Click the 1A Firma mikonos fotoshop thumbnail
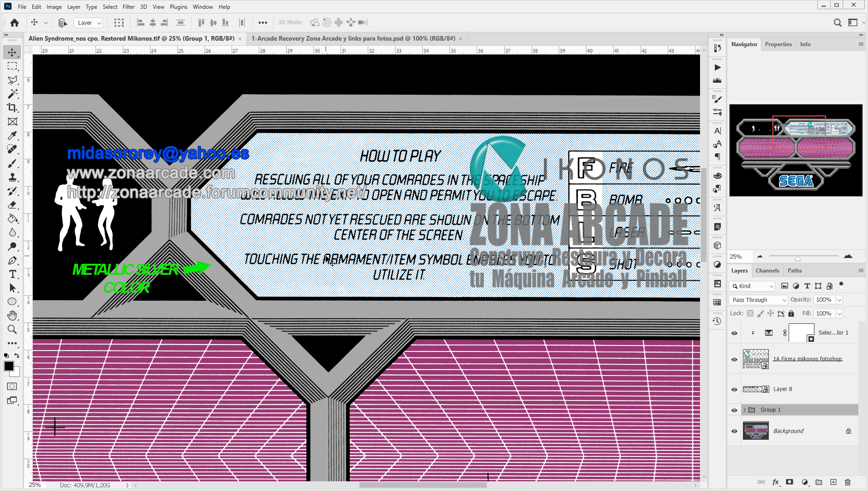 point(755,358)
